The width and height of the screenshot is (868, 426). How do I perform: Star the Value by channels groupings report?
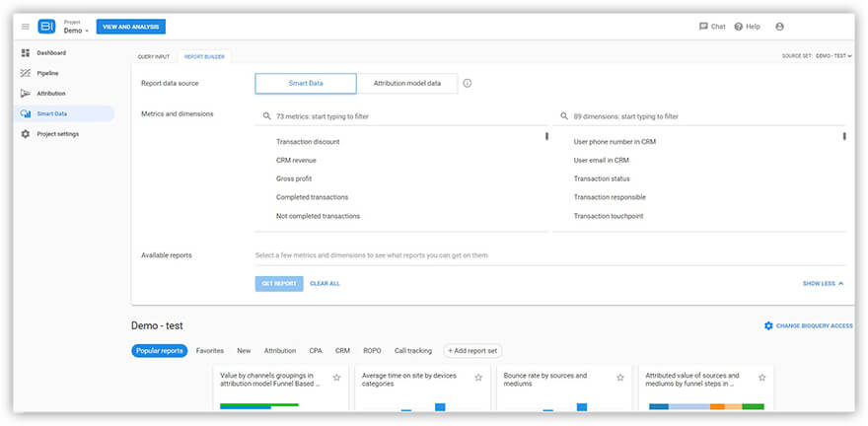click(x=336, y=378)
